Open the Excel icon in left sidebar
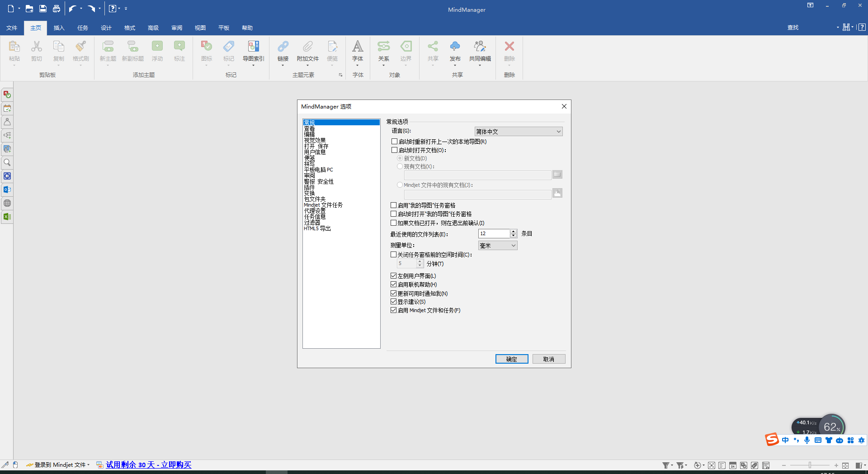Image resolution: width=868 pixels, height=474 pixels. (x=7, y=217)
